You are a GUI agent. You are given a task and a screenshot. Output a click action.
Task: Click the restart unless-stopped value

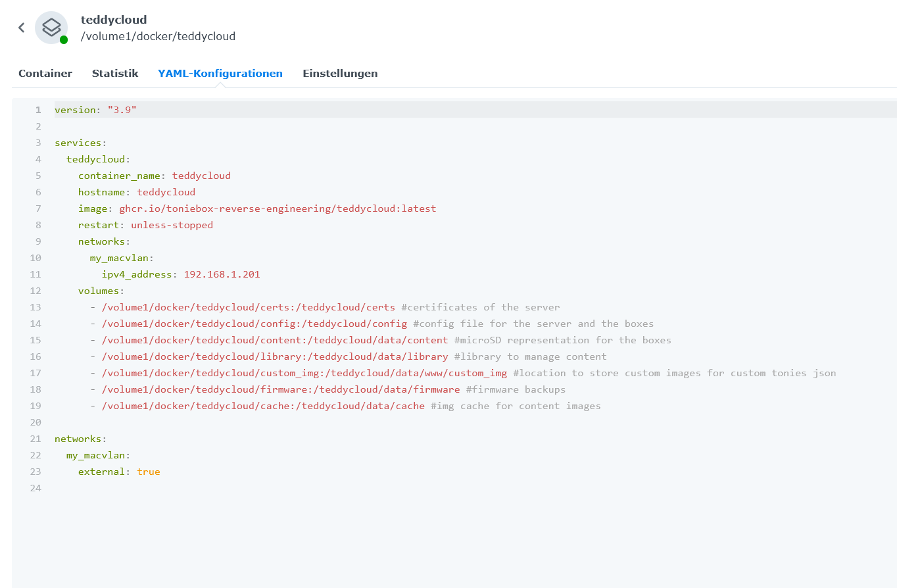point(172,225)
